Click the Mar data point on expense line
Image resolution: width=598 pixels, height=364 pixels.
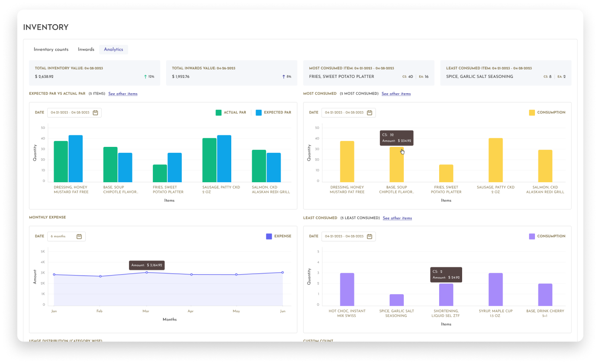pos(147,272)
